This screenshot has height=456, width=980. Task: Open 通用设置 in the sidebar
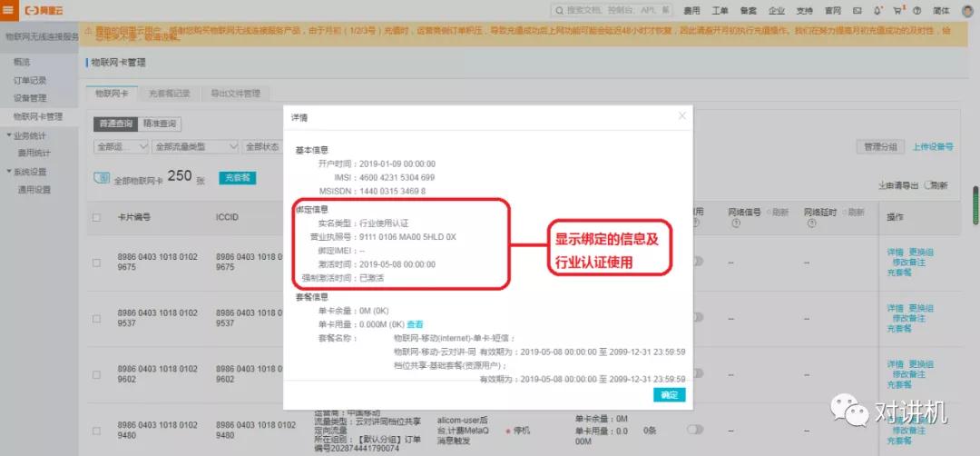click(x=34, y=190)
